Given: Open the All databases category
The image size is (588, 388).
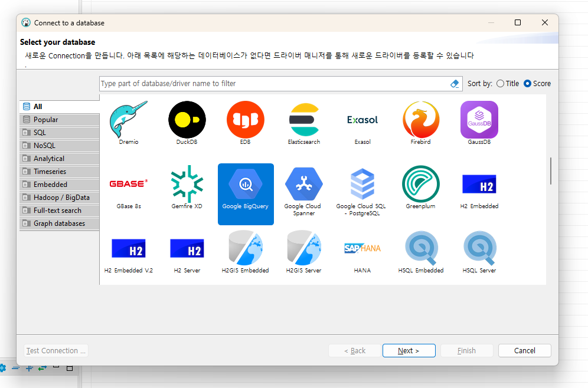Looking at the screenshot, I should pyautogui.click(x=59, y=106).
